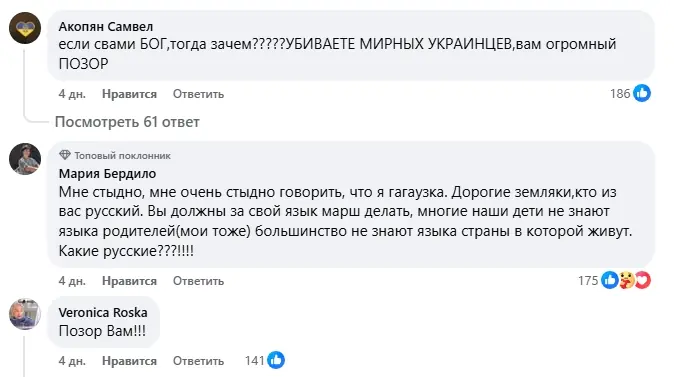
Task: Click the diamond Top fan badge icon
Action: 65,155
